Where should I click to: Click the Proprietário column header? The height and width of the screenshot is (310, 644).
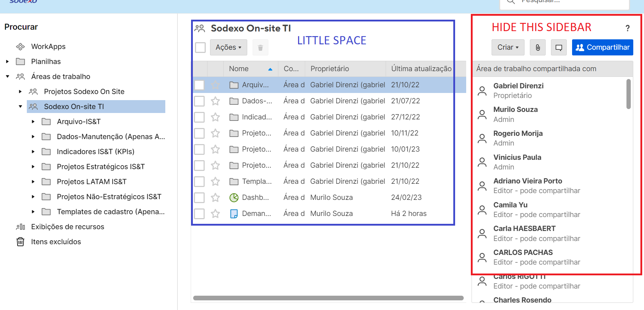[345, 69]
